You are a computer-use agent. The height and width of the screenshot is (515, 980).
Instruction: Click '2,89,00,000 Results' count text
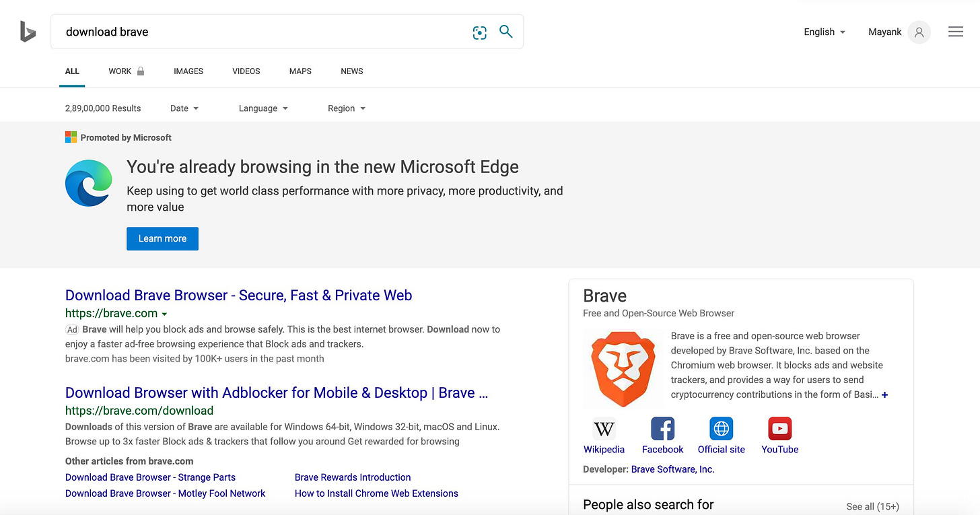(103, 108)
